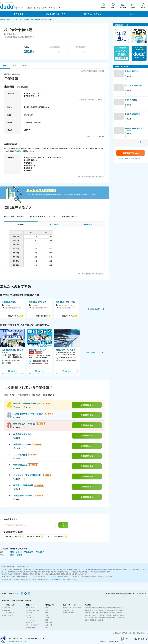View 企業情報 for 株式会社クリンプロ
The image size is (148, 644).
[87, 435]
